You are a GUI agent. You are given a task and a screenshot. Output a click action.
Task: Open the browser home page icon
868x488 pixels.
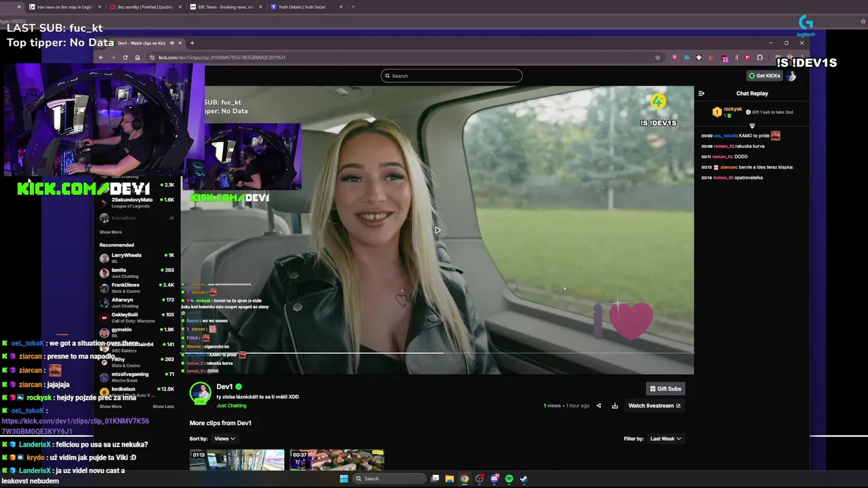138,58
